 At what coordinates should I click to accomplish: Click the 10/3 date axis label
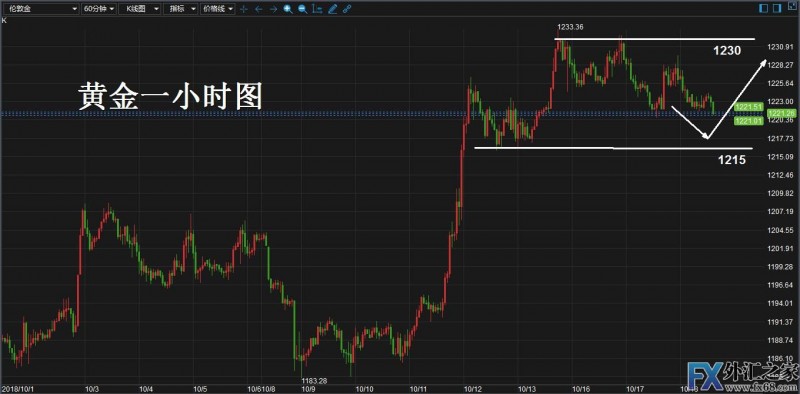click(91, 388)
